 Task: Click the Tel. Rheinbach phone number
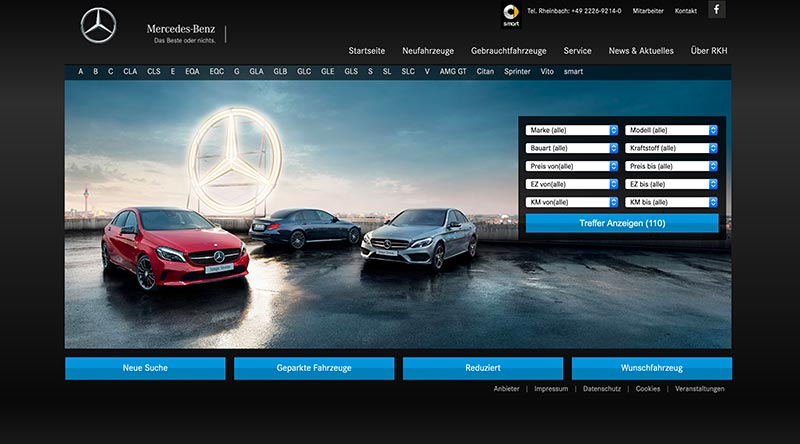click(574, 11)
